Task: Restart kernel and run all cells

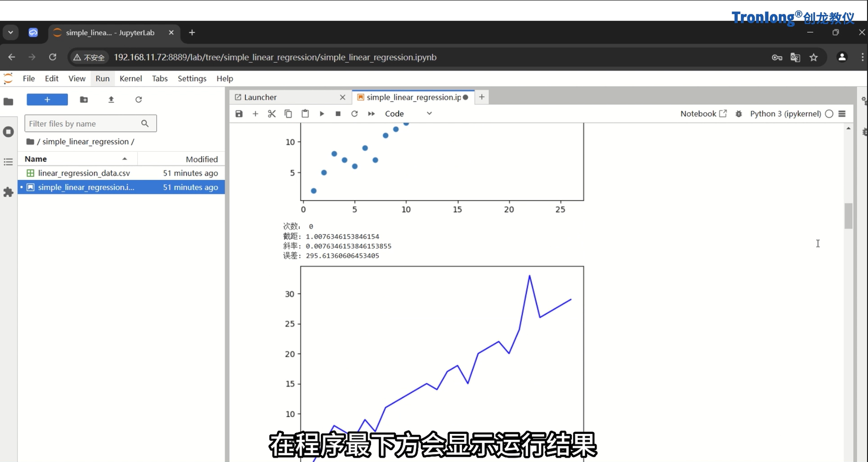Action: pos(372,114)
